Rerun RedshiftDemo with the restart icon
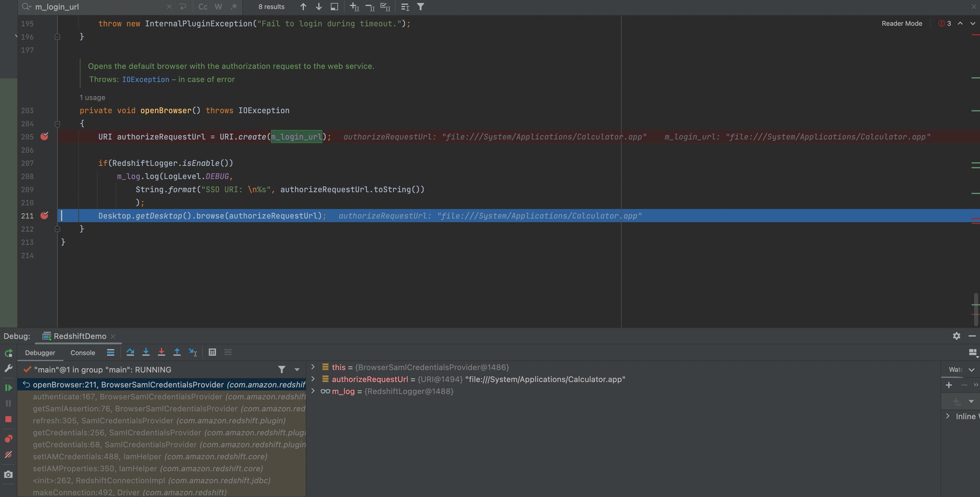The height and width of the screenshot is (497, 980). pos(8,353)
